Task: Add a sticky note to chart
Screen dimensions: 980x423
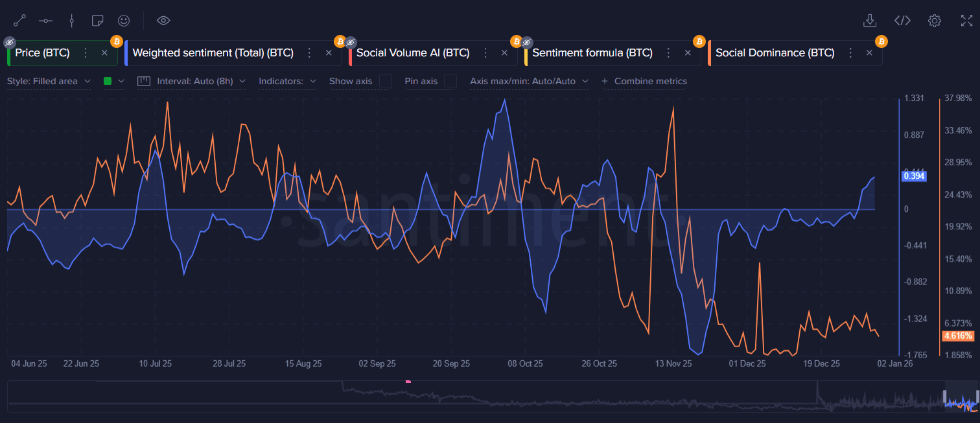Action: click(x=98, y=21)
